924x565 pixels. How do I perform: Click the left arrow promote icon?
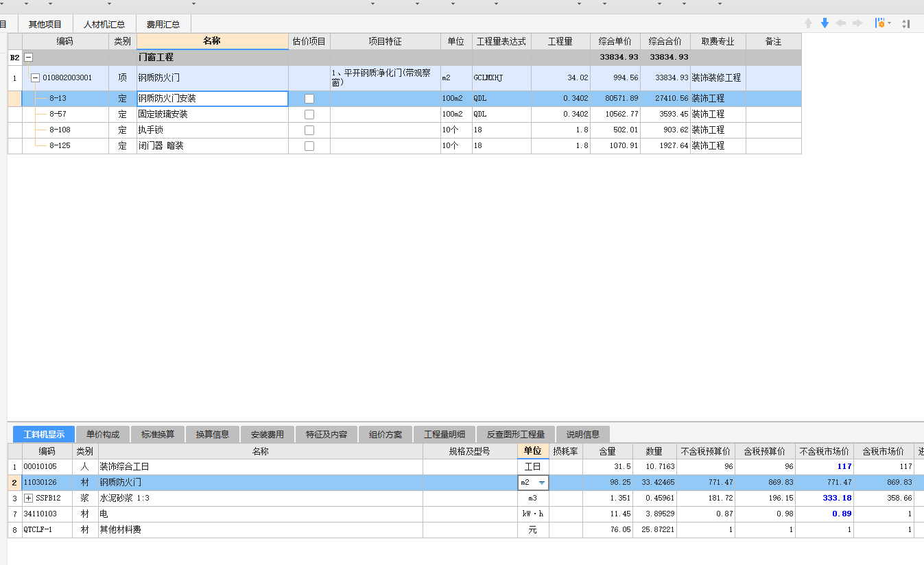(841, 23)
